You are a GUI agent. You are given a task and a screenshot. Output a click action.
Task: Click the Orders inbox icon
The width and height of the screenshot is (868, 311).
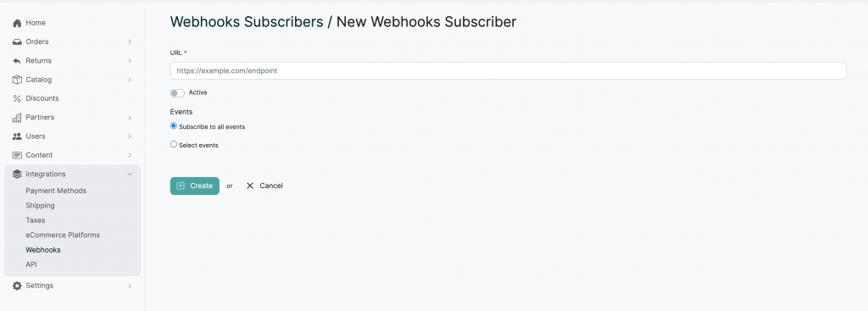17,42
